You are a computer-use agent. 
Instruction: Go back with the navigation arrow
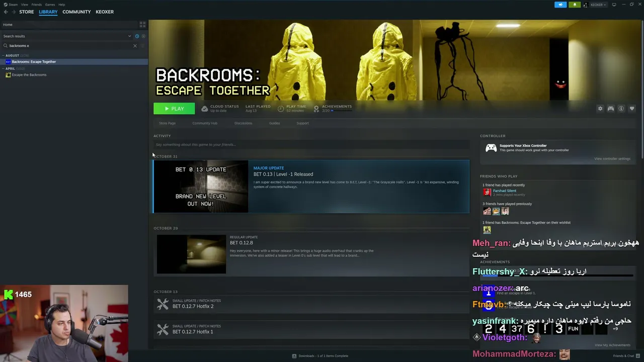point(6,12)
